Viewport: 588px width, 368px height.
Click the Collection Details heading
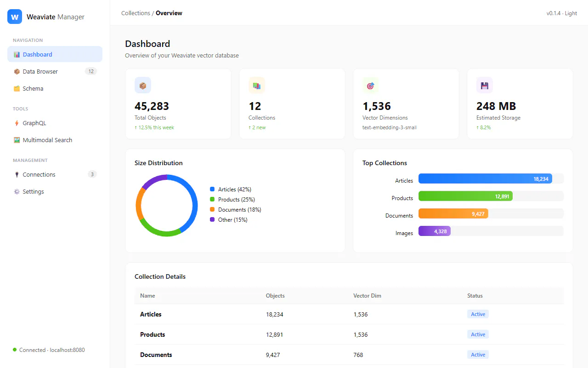[160, 276]
